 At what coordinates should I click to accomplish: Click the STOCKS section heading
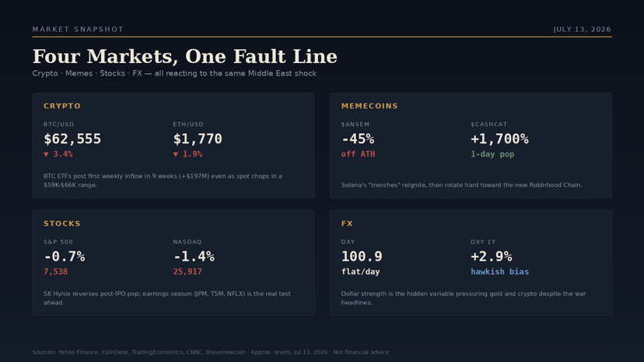click(x=62, y=223)
